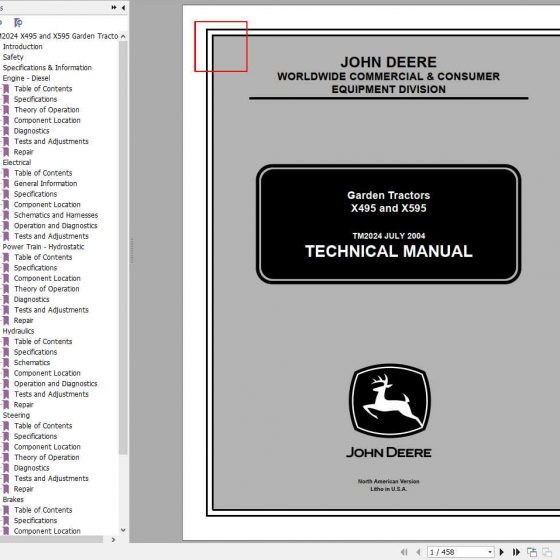The height and width of the screenshot is (560, 560).
Task: Expand the bookmarks panel with the double-arrow icon
Action: pos(114,7)
